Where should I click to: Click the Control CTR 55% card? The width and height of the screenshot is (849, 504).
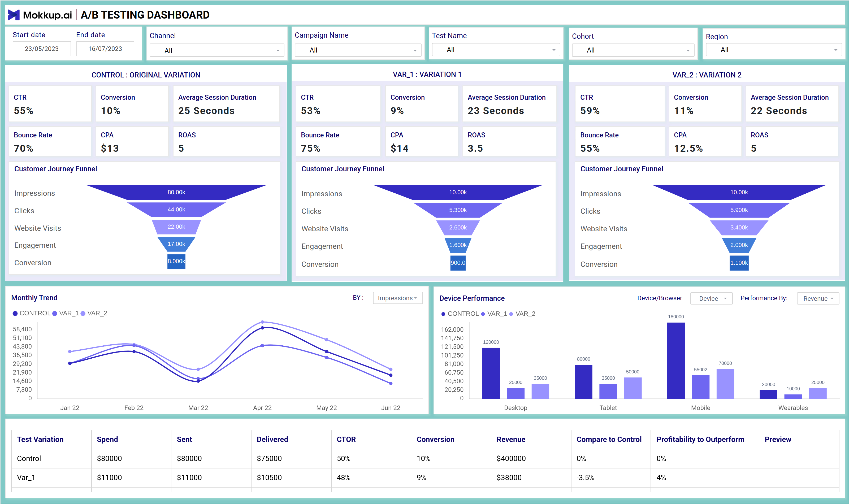point(50,103)
